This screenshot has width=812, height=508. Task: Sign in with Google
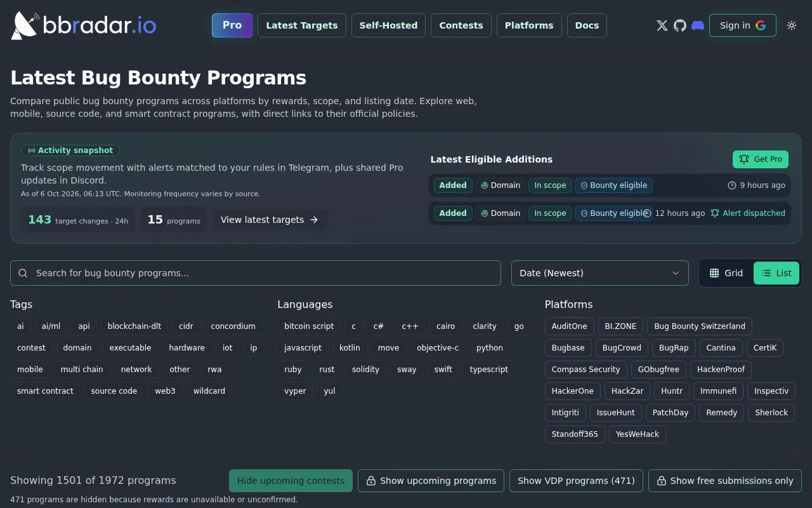743,25
